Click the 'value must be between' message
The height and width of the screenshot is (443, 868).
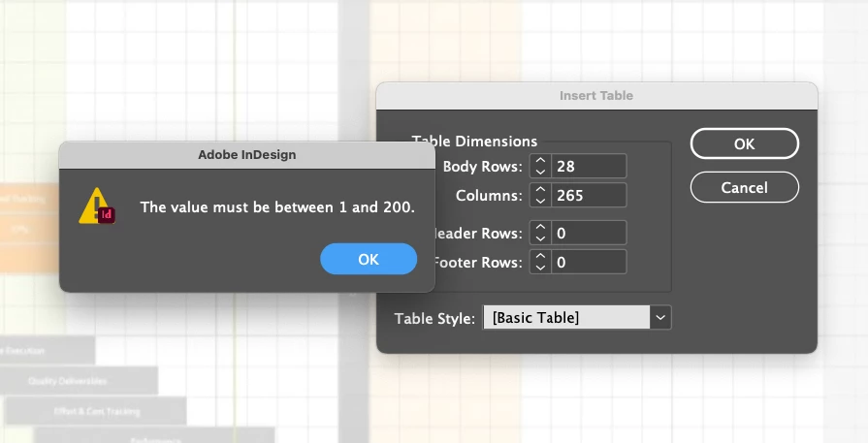pyautogui.click(x=277, y=207)
